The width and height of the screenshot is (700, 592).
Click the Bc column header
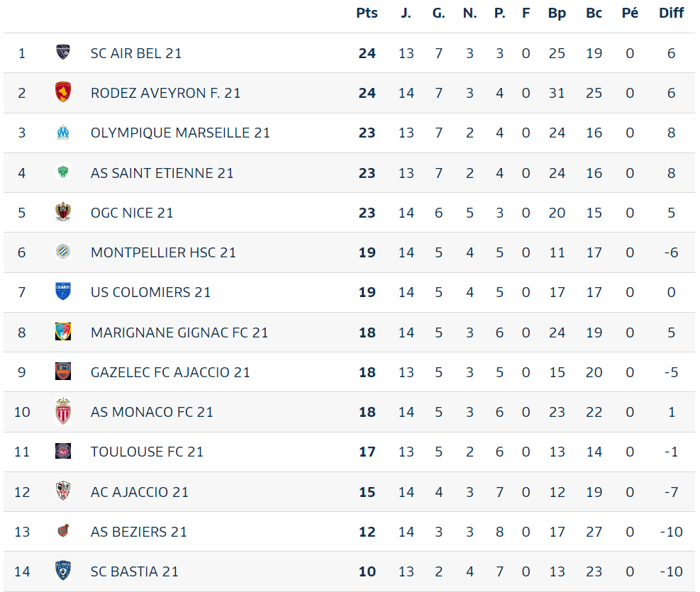[x=594, y=13]
